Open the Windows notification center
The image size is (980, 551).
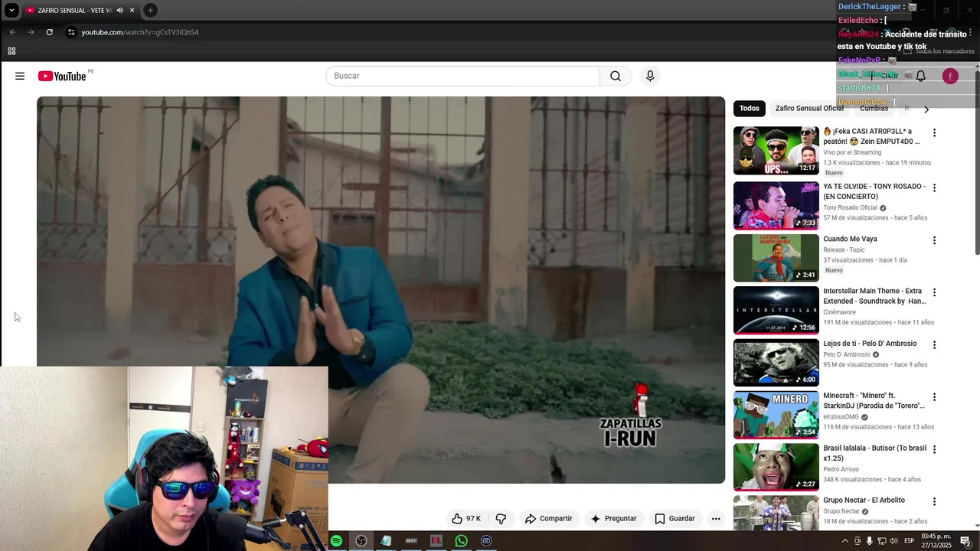(x=965, y=541)
